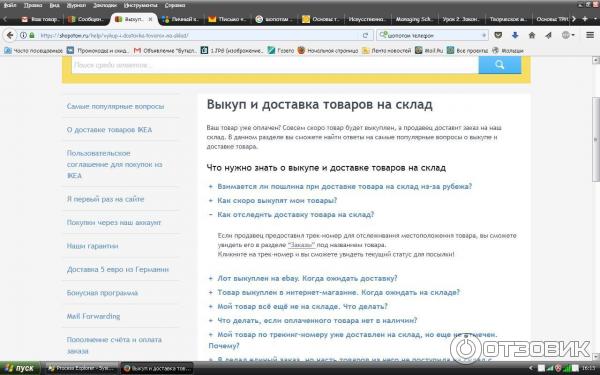Viewport: 600px width, 375px height.
Task: Open the Pocket icon in the toolbar
Action: coord(498,35)
